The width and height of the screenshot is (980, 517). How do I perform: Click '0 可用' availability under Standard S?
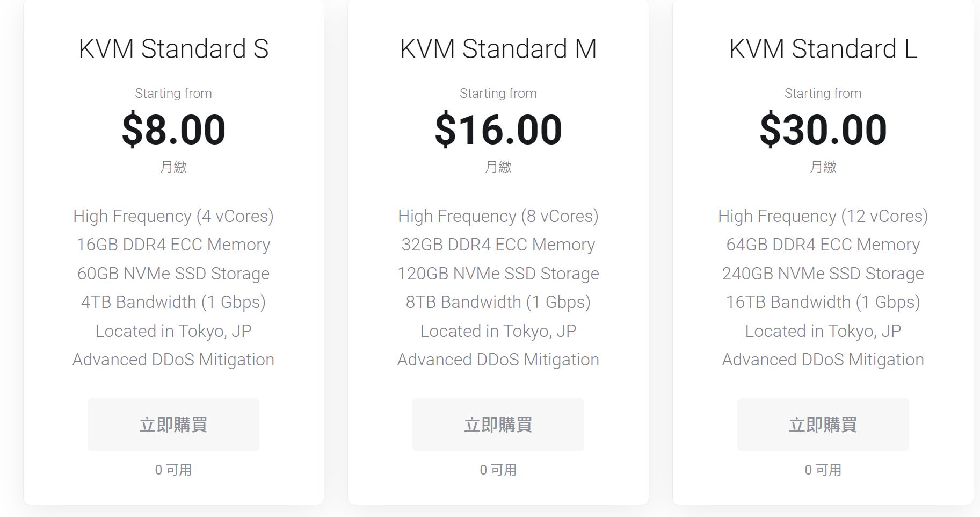[x=173, y=470]
